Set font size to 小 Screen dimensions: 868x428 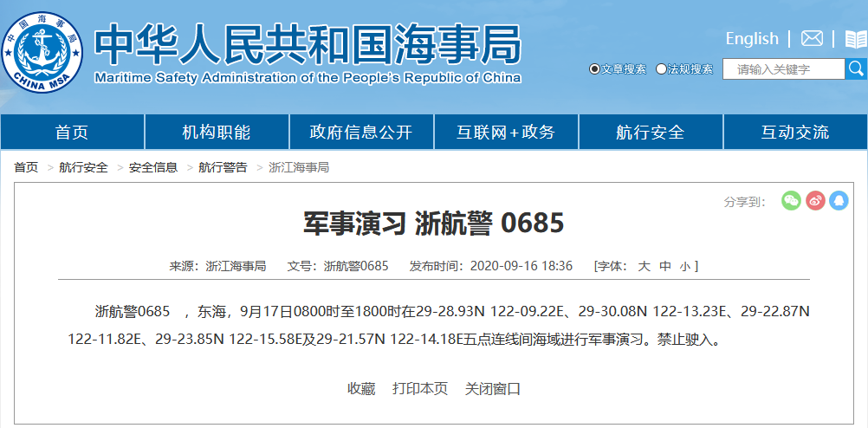(685, 267)
